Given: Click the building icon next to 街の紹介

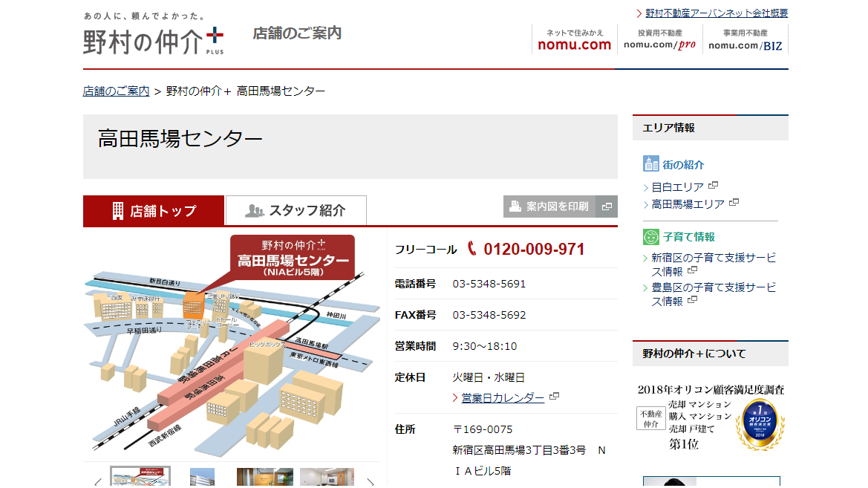Looking at the screenshot, I should pyautogui.click(x=651, y=164).
